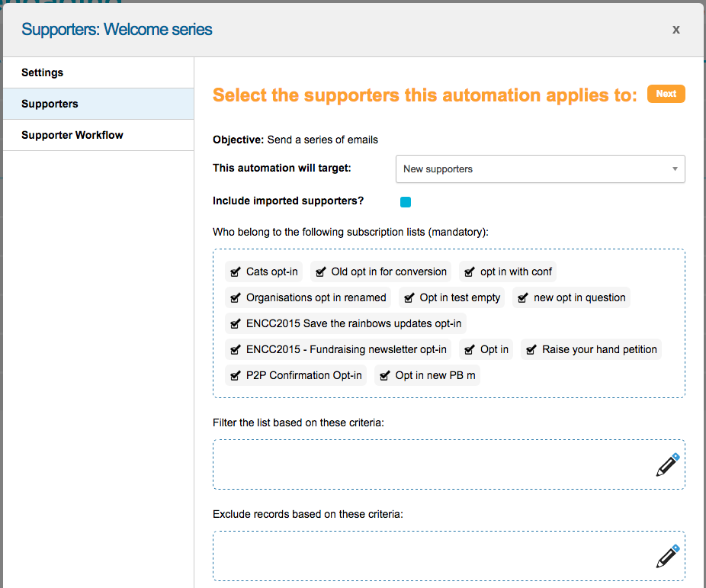Toggle Opt in new PB m list
Image resolution: width=706 pixels, height=588 pixels.
(x=384, y=375)
